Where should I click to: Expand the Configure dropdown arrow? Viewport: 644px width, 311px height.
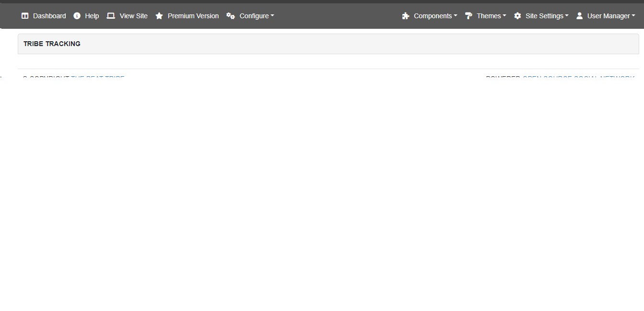(272, 16)
